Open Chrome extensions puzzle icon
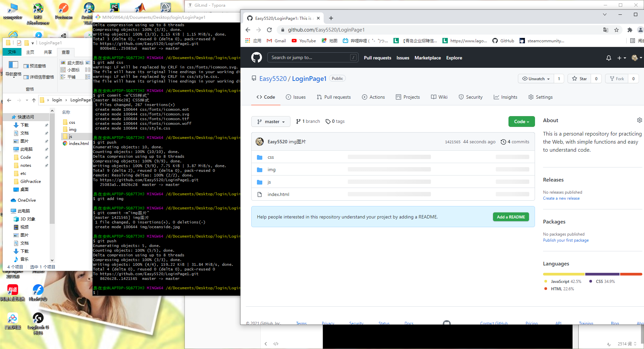Screen dimensions: 644x349 (x=630, y=30)
